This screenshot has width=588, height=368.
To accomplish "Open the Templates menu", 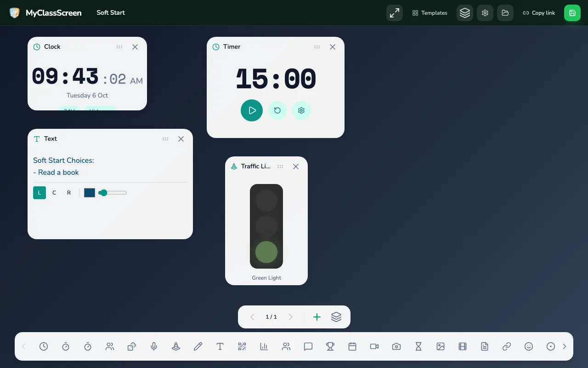I will pos(430,13).
